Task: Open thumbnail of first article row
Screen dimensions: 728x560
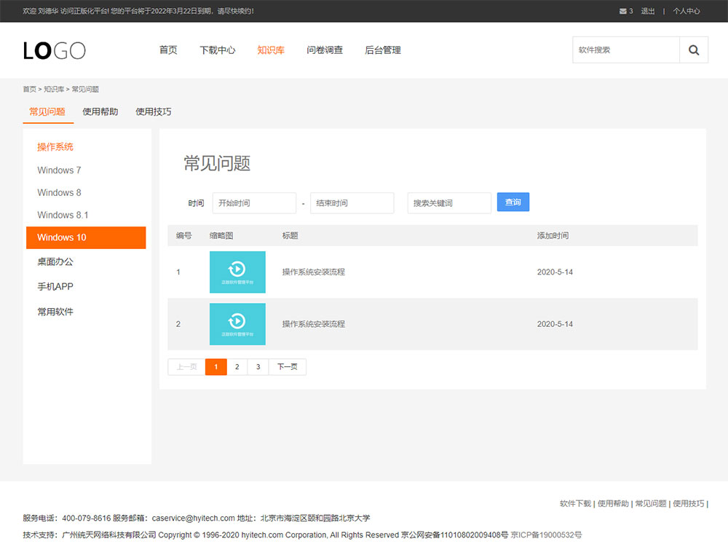Action: (x=237, y=272)
